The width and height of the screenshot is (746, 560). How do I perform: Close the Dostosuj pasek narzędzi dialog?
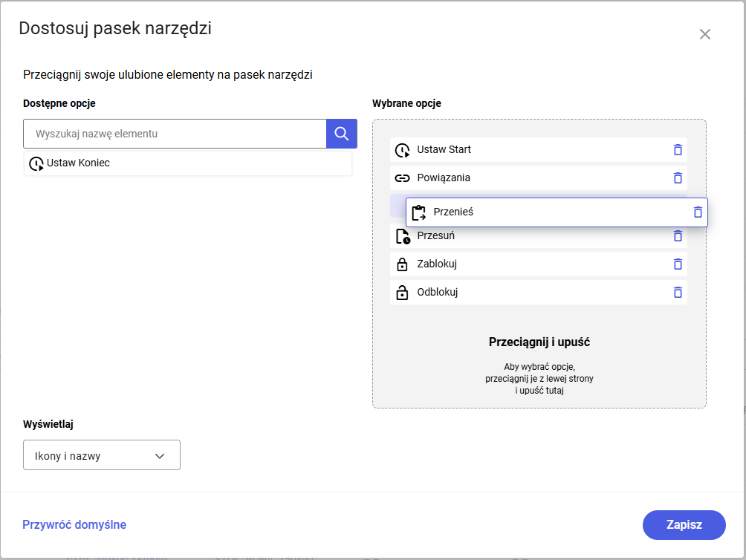705,34
